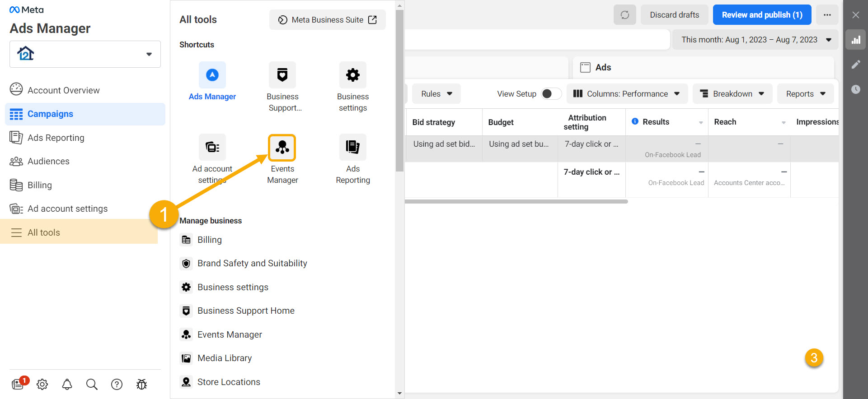Open Ad account settings shortcut icon
Screen dimensions: 868x399
click(x=212, y=147)
